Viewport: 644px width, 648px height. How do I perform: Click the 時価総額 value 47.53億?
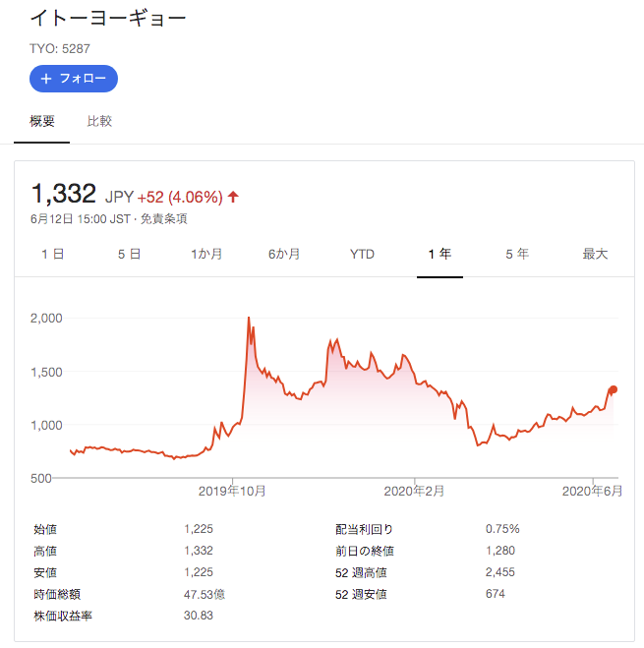[205, 594]
